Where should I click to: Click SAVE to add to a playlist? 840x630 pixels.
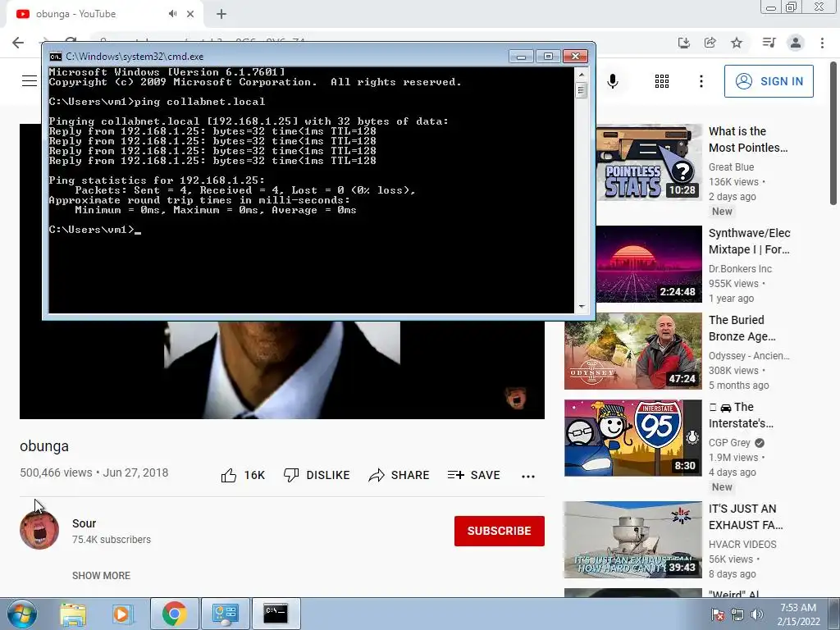[x=474, y=475]
